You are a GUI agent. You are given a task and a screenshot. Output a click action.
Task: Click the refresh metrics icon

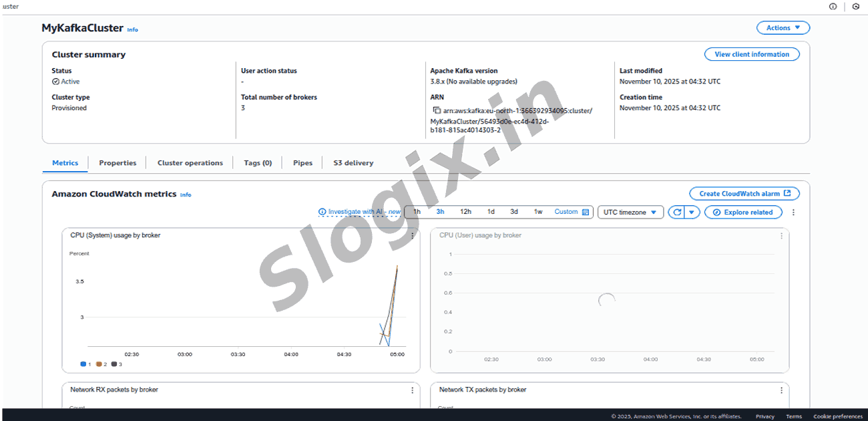coord(677,213)
